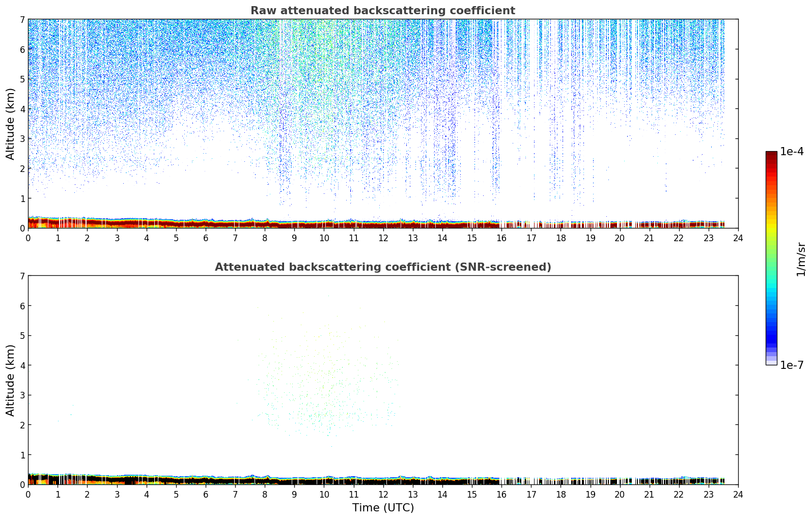This screenshot has height=519, width=812.
Task: Pick time tick "10" under the SNR-screened plot
Action: click(x=324, y=495)
